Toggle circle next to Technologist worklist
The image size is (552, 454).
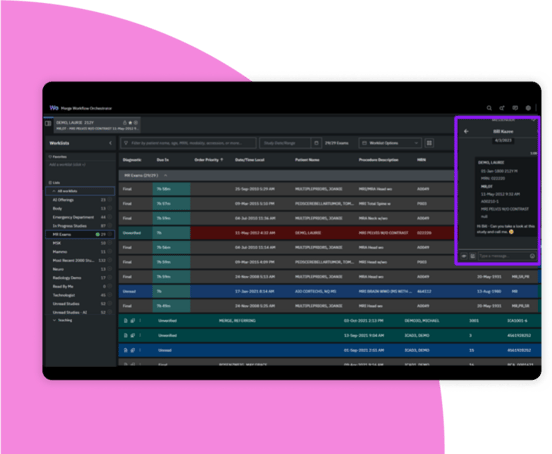(110, 295)
